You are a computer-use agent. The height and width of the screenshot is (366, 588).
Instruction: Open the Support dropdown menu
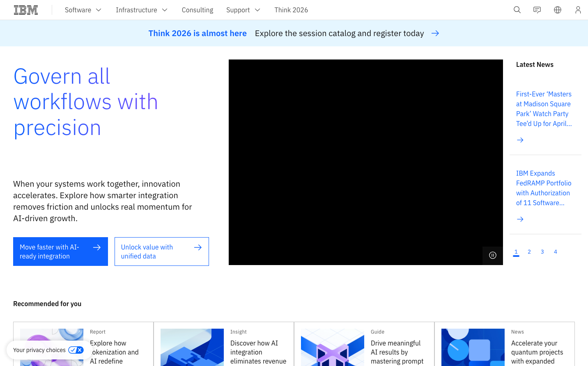tap(243, 10)
